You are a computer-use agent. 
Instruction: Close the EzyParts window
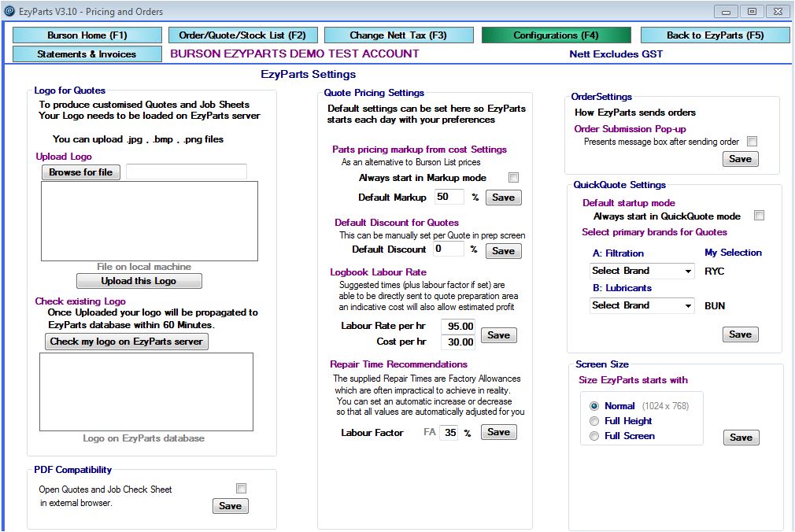[778, 12]
